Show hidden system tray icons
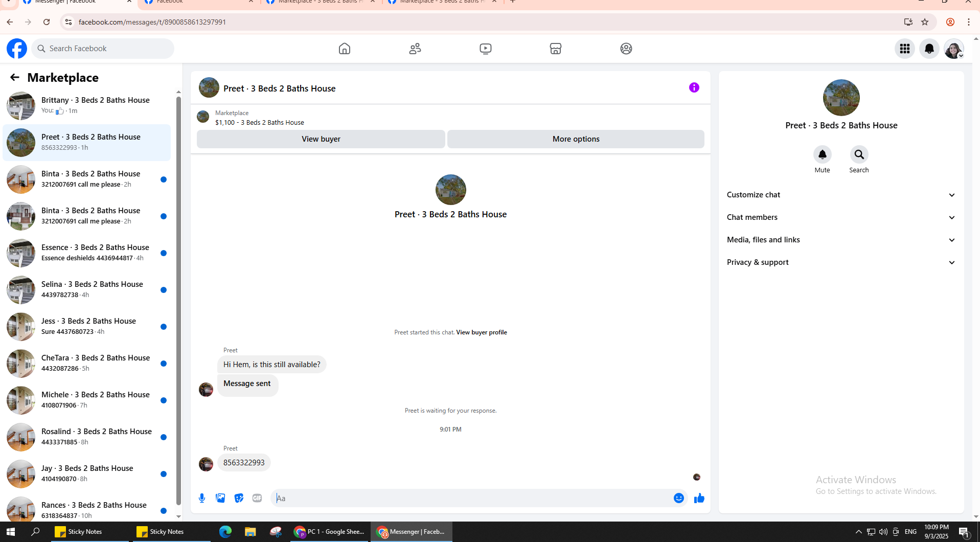The image size is (980, 542). 858,532
